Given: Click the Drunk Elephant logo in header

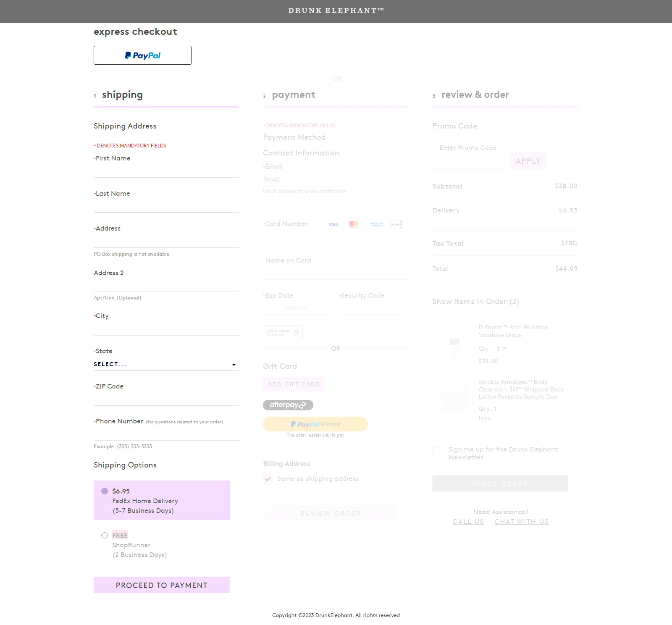Looking at the screenshot, I should tap(336, 11).
